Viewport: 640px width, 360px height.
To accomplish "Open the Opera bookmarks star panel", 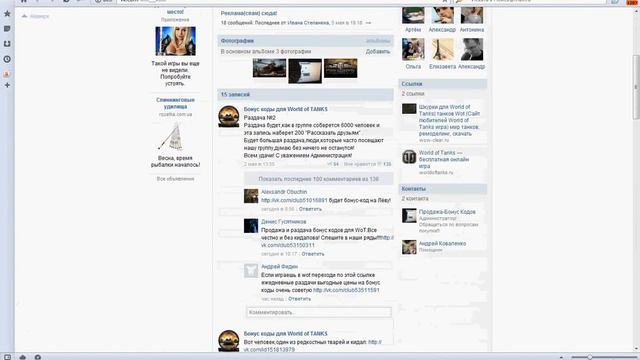I will click(7, 14).
